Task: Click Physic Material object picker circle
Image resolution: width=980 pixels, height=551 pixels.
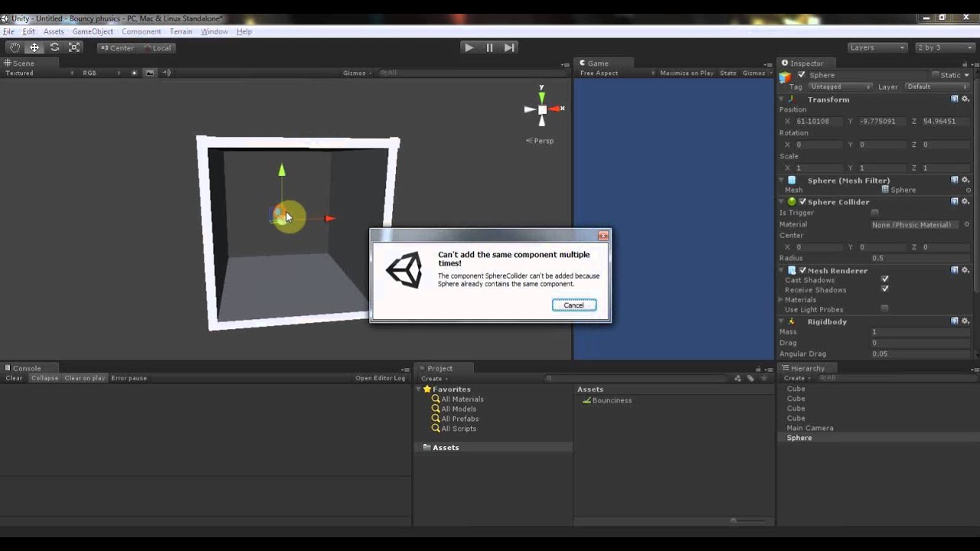Action: (x=967, y=225)
